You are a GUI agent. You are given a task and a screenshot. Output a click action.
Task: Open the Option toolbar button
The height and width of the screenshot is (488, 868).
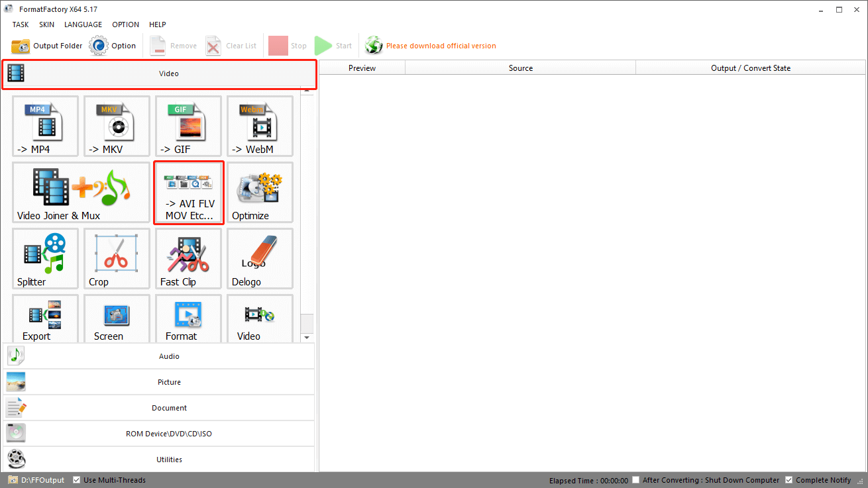113,46
